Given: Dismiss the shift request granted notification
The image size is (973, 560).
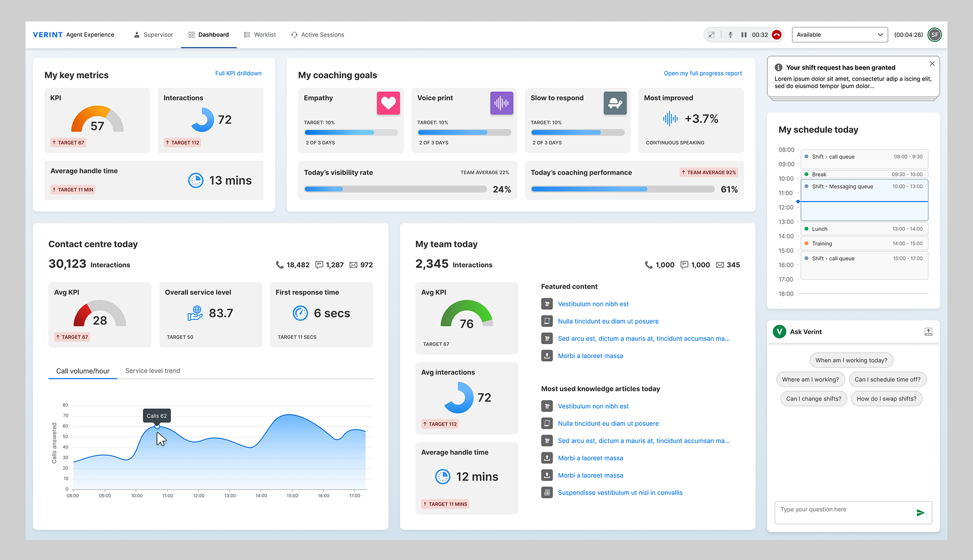Looking at the screenshot, I should [x=932, y=64].
